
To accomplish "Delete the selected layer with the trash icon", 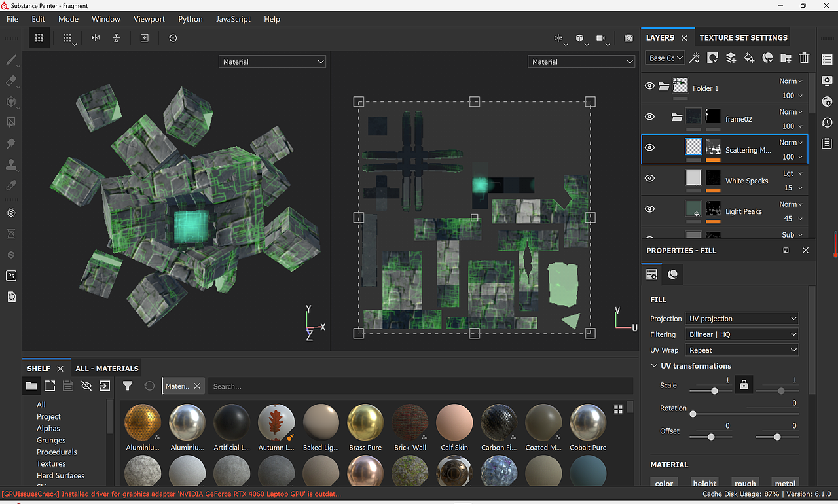I will click(805, 58).
